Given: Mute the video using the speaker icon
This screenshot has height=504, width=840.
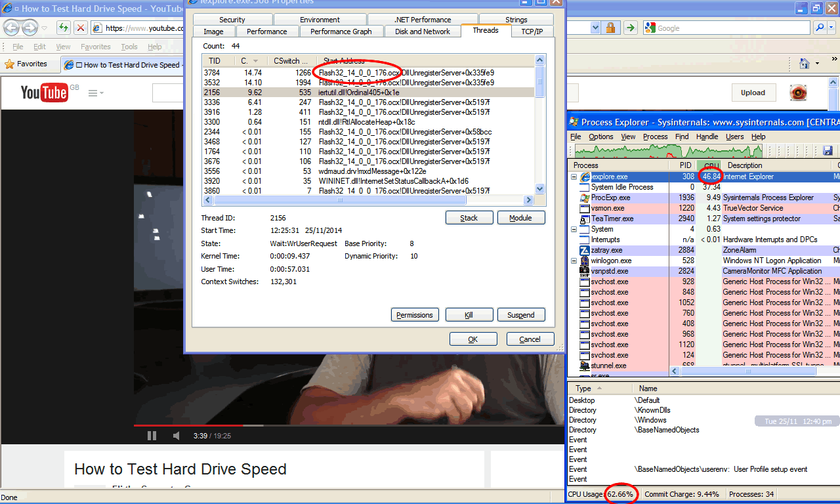Looking at the screenshot, I should [176, 436].
